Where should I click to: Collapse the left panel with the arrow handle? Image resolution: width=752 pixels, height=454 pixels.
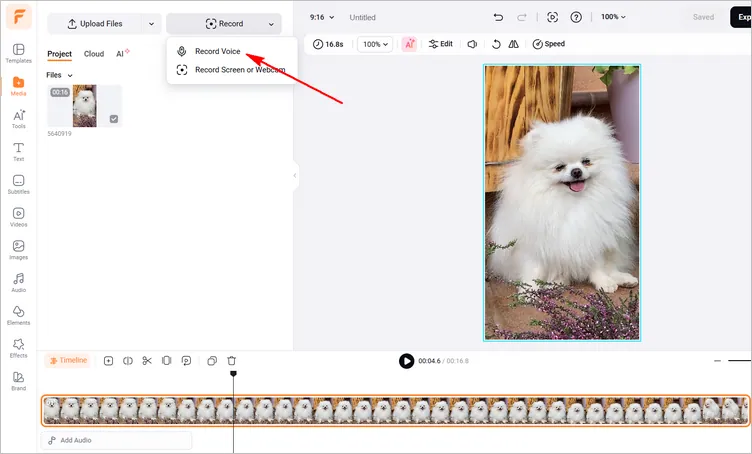coord(294,175)
